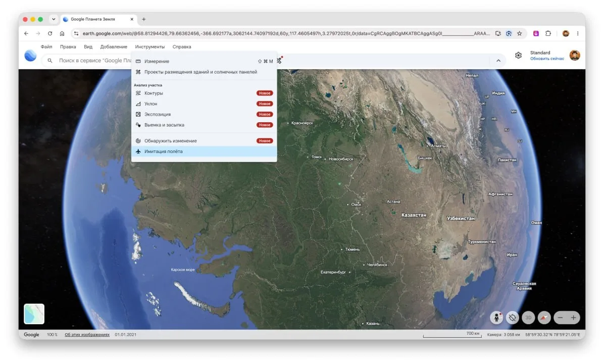Click the Google Earth logo icon
604x364 pixels.
tap(30, 56)
